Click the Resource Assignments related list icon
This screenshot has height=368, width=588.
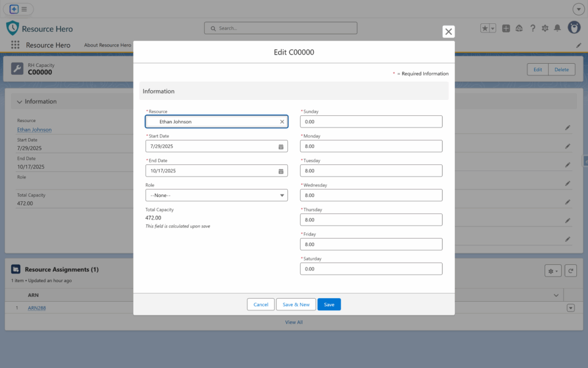[x=16, y=269]
